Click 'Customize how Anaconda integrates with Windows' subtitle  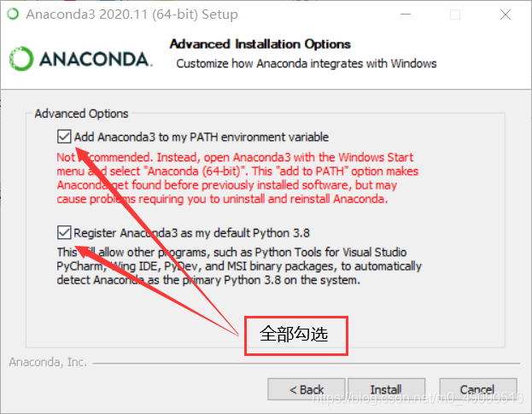[307, 64]
